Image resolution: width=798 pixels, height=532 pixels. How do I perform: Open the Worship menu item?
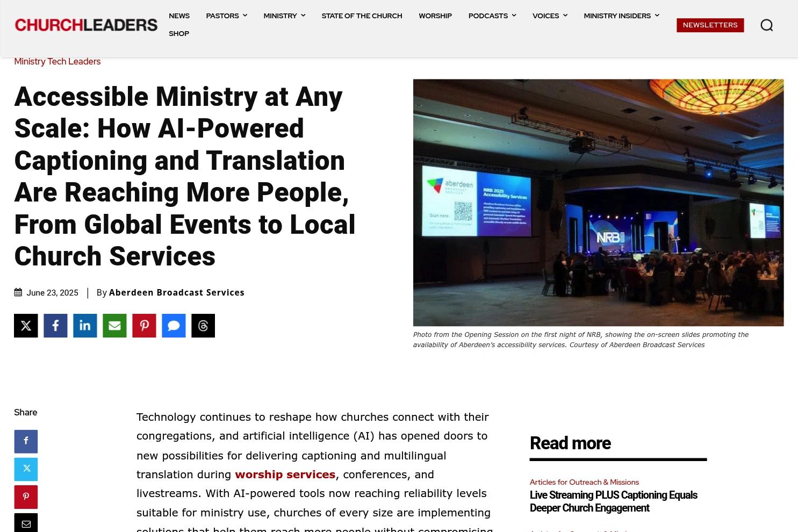435,16
